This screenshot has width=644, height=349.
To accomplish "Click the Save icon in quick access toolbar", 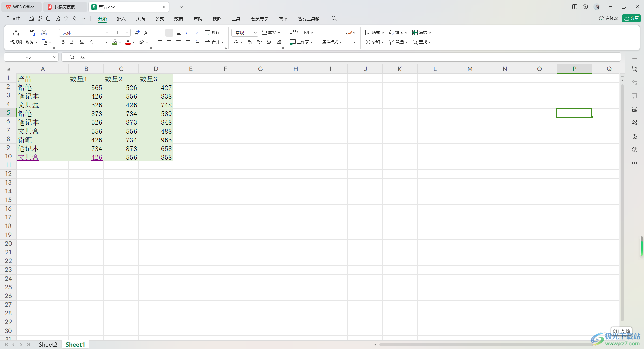I will pyautogui.click(x=31, y=19).
